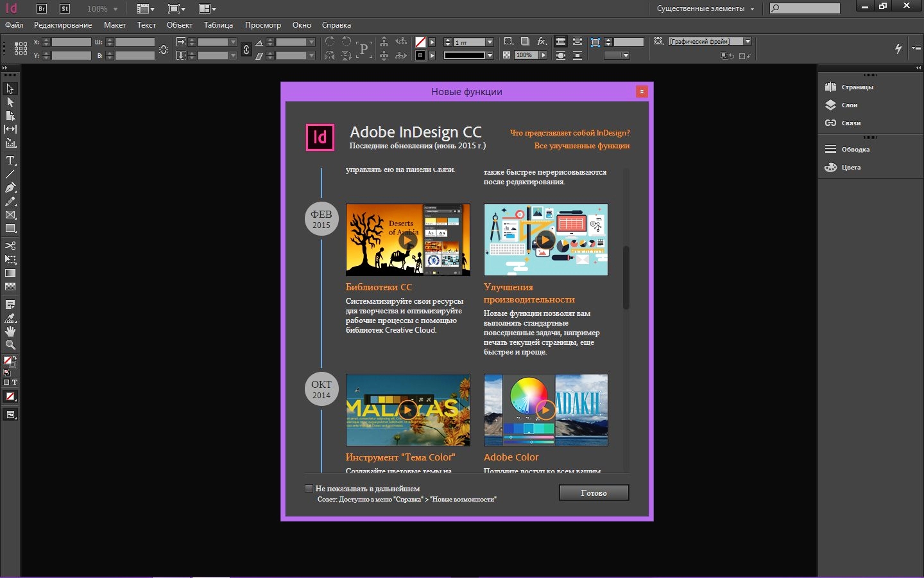This screenshot has height=578, width=924.
Task: Toggle the Apply None color button
Action: pyautogui.click(x=10, y=396)
